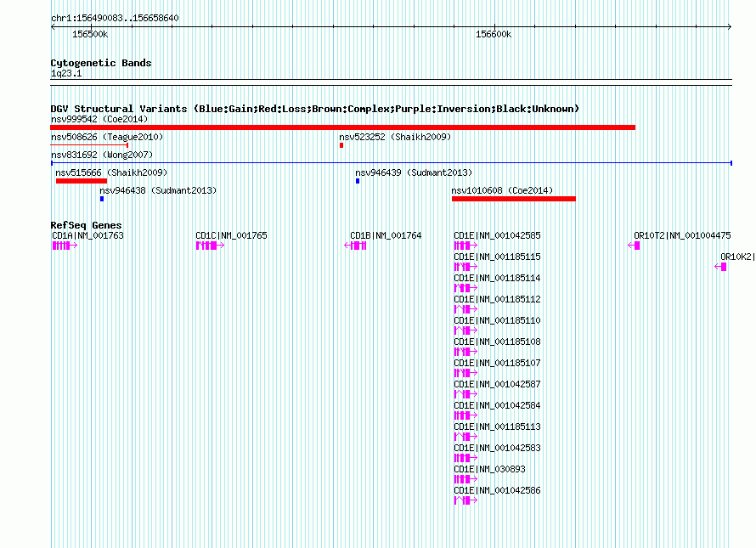Click the CD1E|NM_001185112 label
The width and height of the screenshot is (756, 548).
point(497,299)
